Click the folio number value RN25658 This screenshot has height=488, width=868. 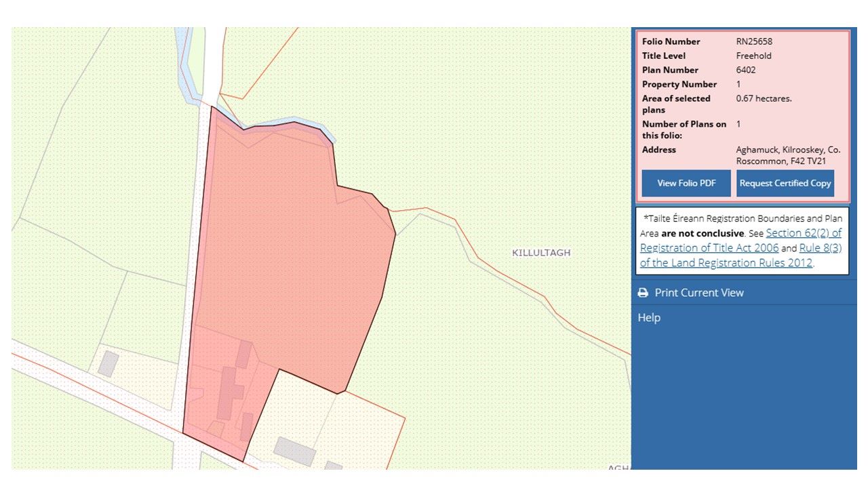click(x=754, y=41)
